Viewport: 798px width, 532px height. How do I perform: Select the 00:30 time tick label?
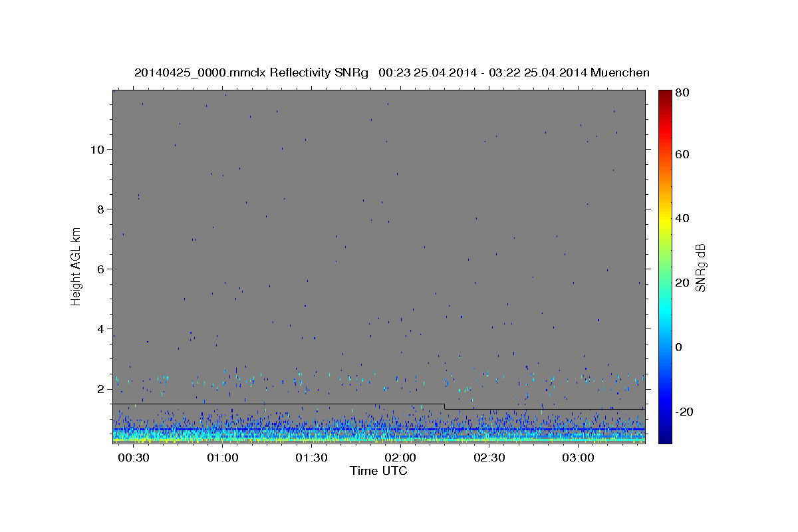(x=133, y=458)
